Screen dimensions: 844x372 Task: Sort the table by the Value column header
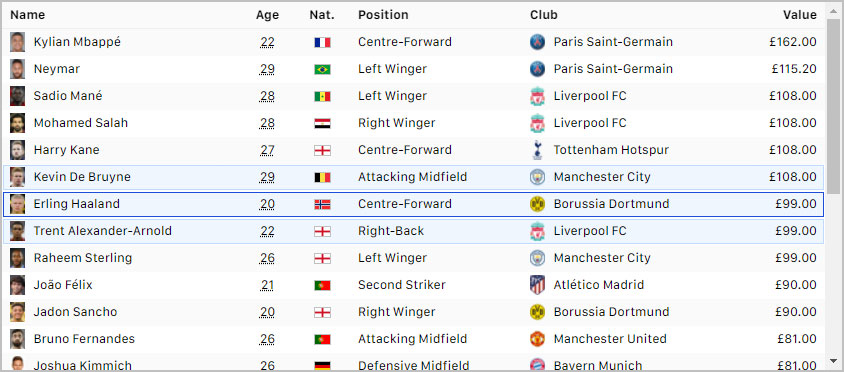click(x=799, y=15)
